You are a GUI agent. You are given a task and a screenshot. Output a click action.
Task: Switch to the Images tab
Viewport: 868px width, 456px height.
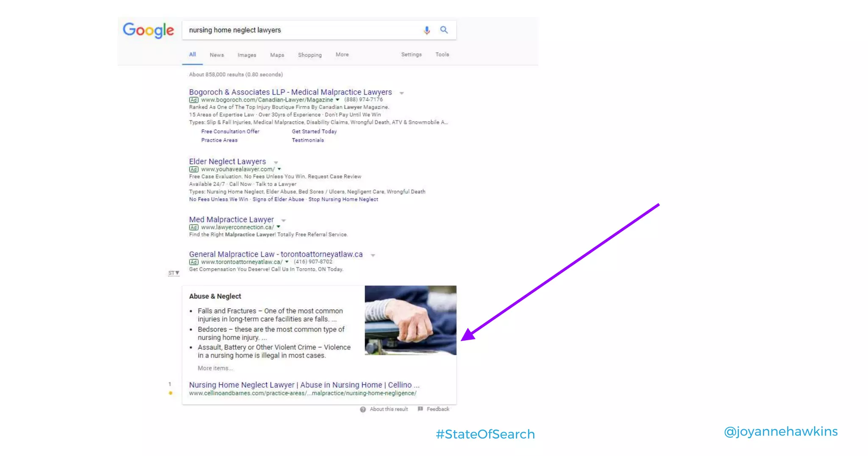pyautogui.click(x=247, y=55)
